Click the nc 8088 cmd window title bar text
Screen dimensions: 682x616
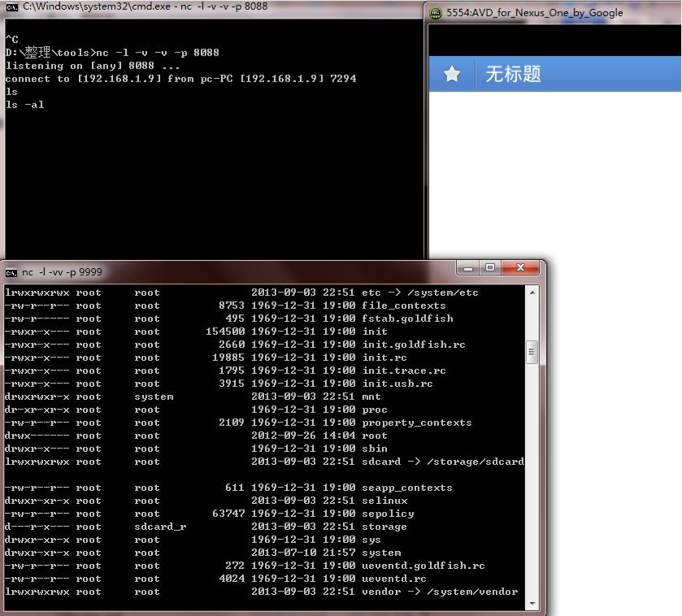click(145, 7)
